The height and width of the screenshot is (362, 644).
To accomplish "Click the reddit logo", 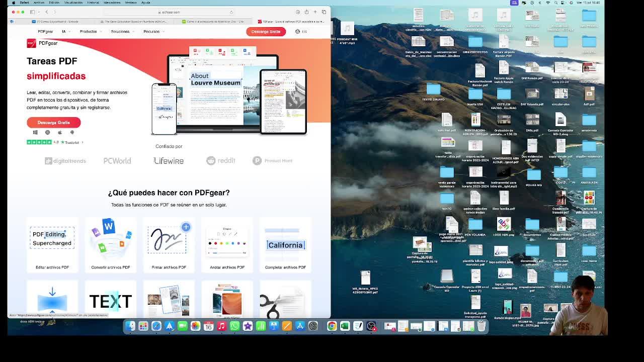I will coord(221,160).
